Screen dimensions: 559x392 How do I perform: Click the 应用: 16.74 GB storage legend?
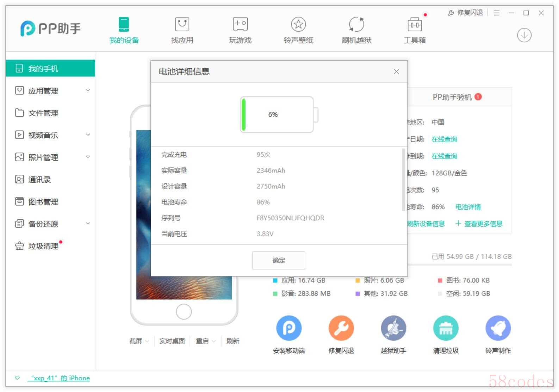299,280
